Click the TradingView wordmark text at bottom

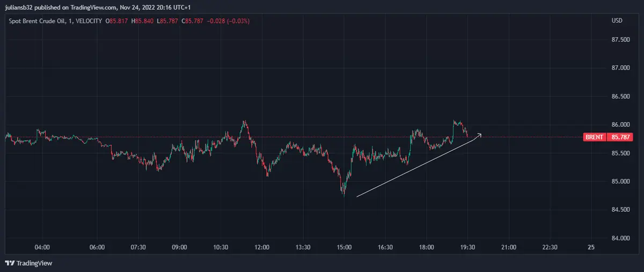click(x=34, y=263)
